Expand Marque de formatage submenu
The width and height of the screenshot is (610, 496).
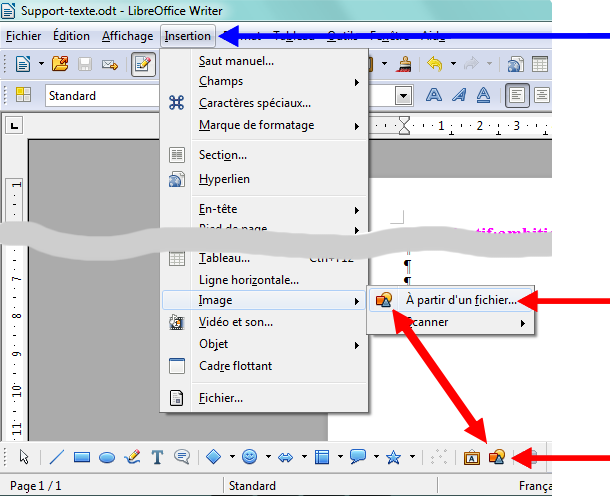click(264, 125)
